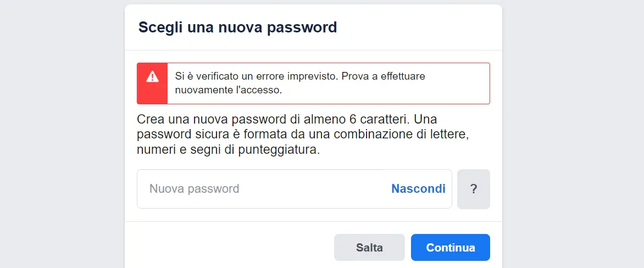Viewport: 644px width, 268px height.
Task: Click the gray page background right of dialog
Action: point(571,137)
